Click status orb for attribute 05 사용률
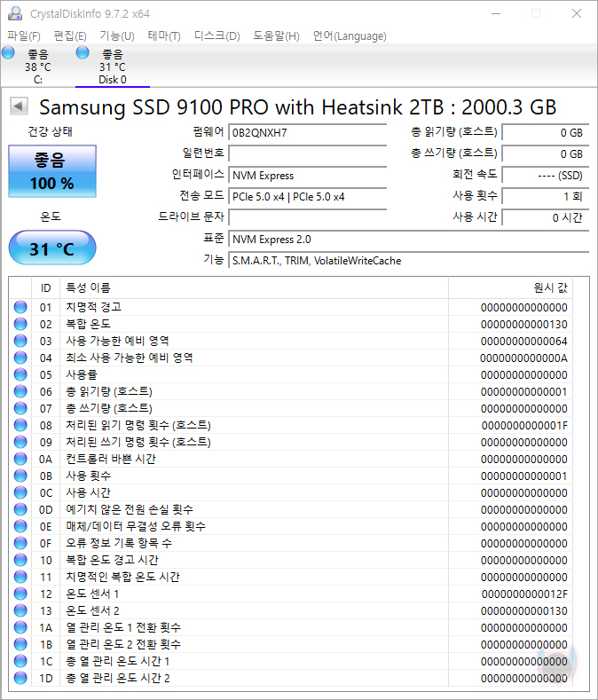The height and width of the screenshot is (700, 598). [x=20, y=374]
